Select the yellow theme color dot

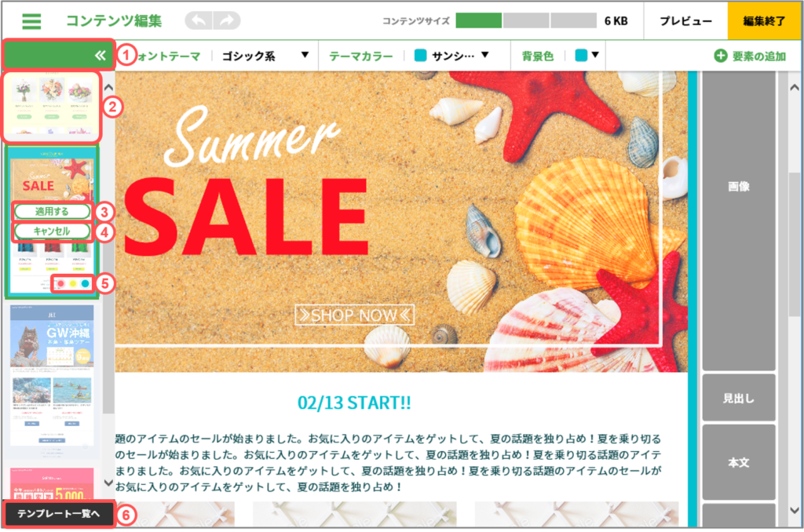pyautogui.click(x=73, y=283)
